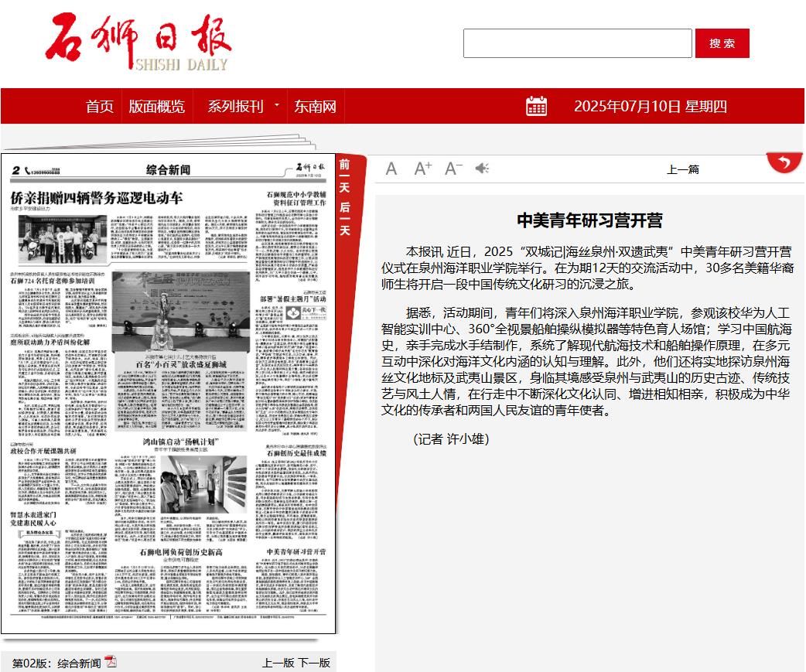806x672 pixels.
Task: Open the PDF icon for page 02
Action: click(x=111, y=662)
